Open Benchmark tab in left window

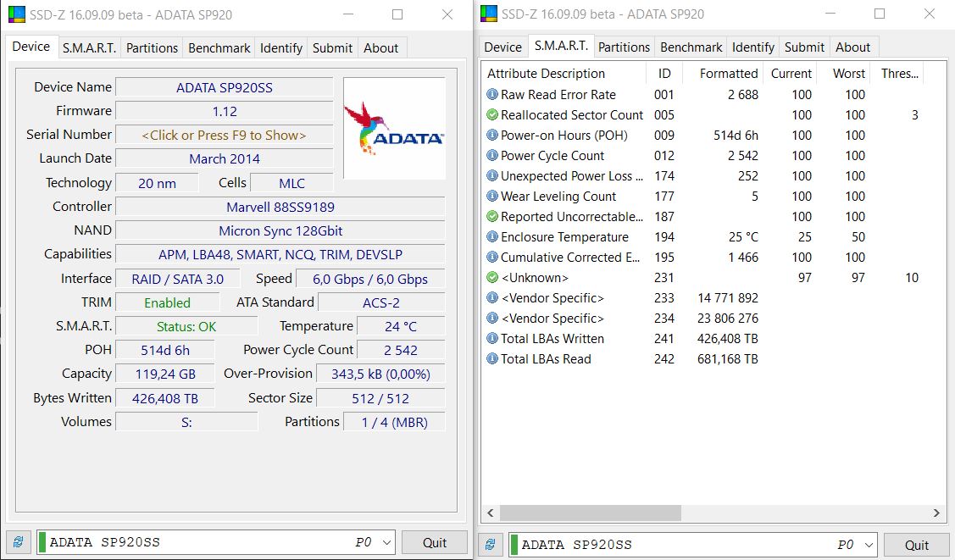(x=219, y=48)
